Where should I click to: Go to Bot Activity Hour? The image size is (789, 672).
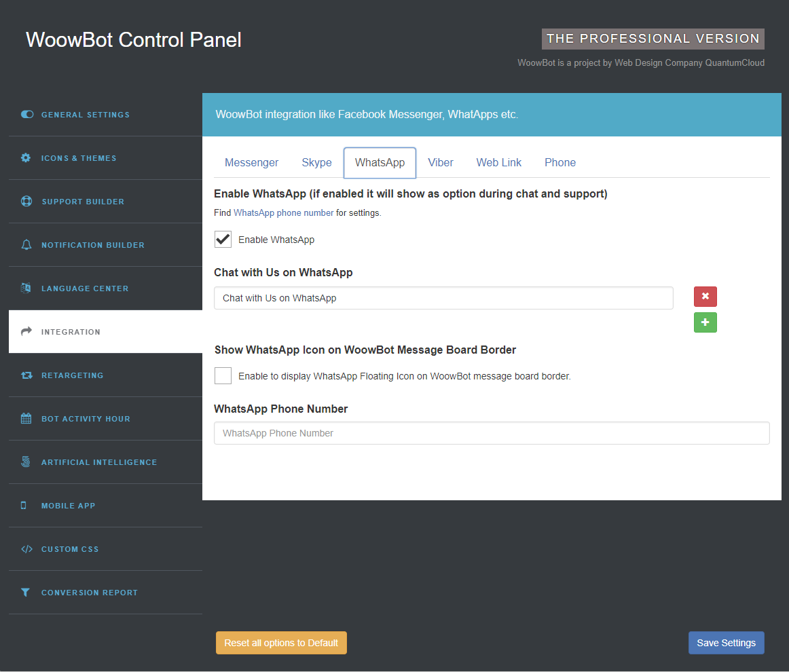[x=106, y=419]
